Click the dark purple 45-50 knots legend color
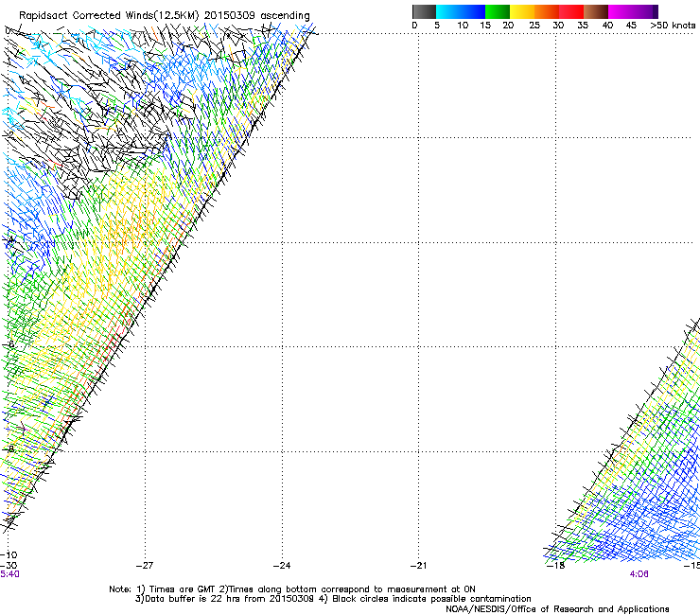700x615 pixels. [645, 11]
